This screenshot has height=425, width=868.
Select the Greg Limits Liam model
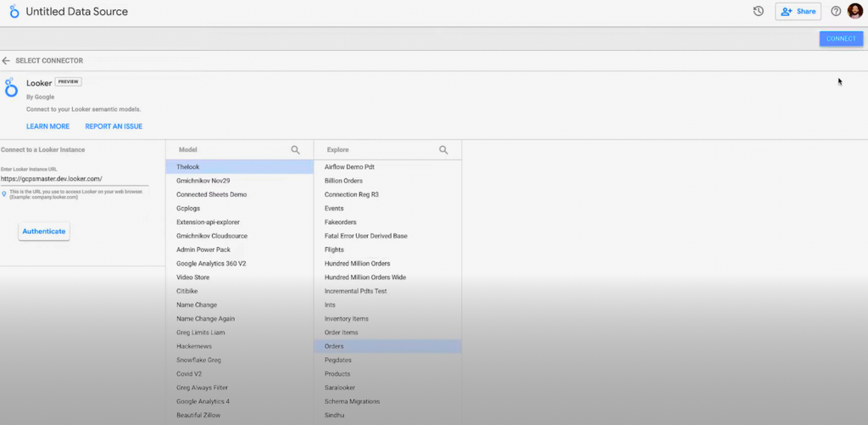coord(239,333)
